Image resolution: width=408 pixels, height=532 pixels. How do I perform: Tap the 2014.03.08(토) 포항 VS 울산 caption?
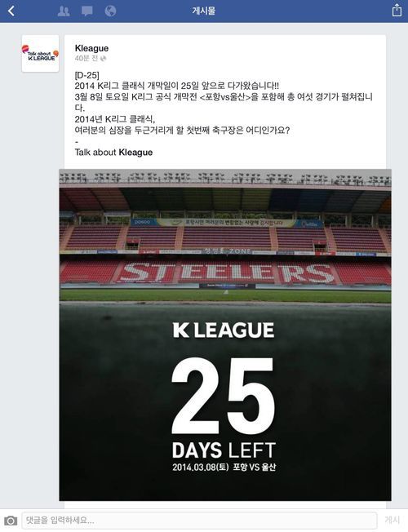tap(224, 468)
